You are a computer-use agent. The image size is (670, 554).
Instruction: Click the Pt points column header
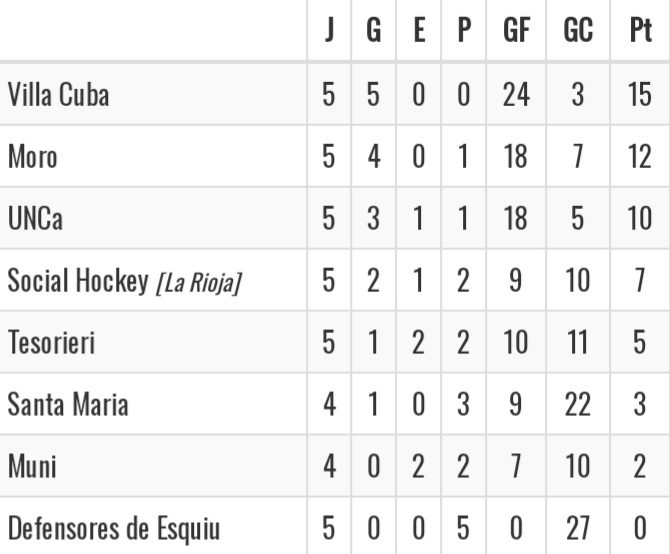pos(640,31)
